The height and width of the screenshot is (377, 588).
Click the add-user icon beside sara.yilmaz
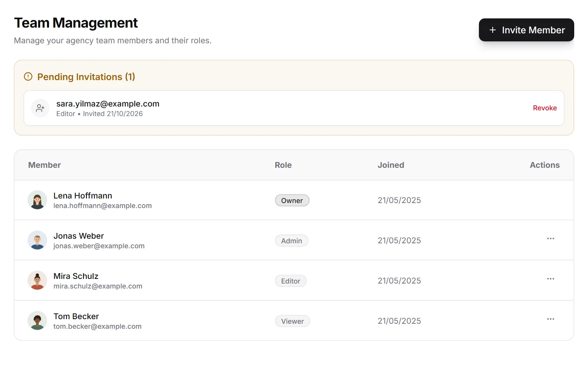pyautogui.click(x=40, y=108)
